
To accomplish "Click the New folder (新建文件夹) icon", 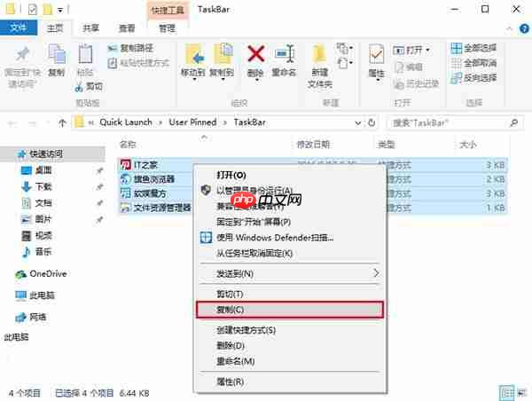I will pyautogui.click(x=319, y=54).
